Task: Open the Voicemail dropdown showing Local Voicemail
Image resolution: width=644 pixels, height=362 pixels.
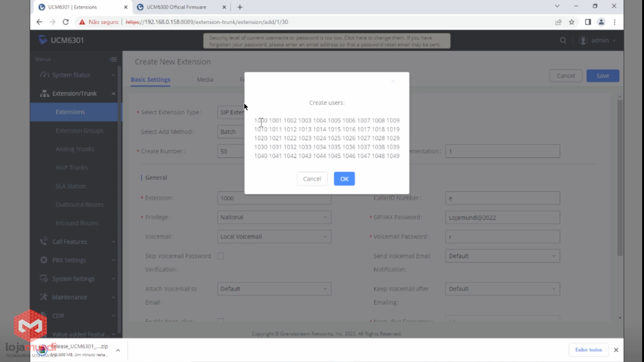Action: [274, 237]
